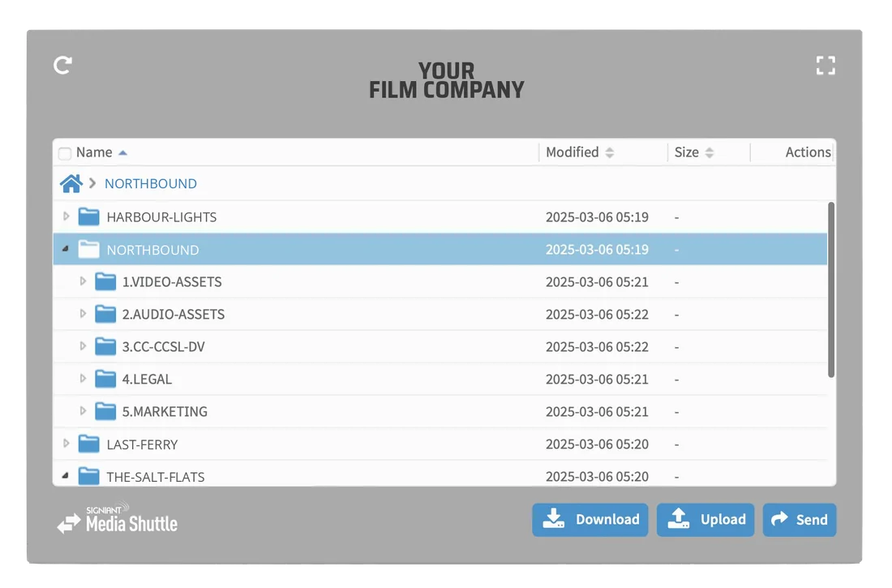Expand the 5.MARKETING subfolder
The image size is (892, 588).
(83, 411)
